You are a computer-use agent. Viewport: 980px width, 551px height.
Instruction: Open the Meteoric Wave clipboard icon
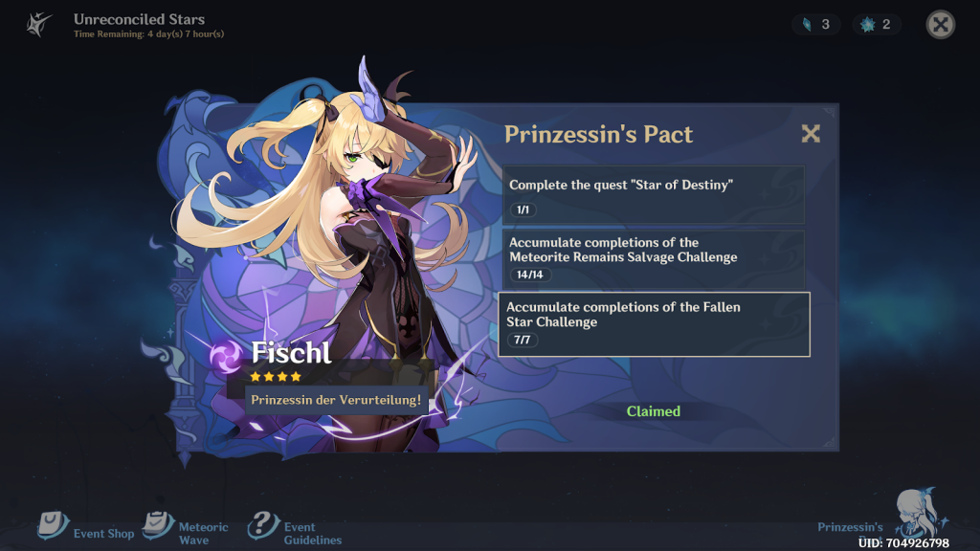point(158,525)
